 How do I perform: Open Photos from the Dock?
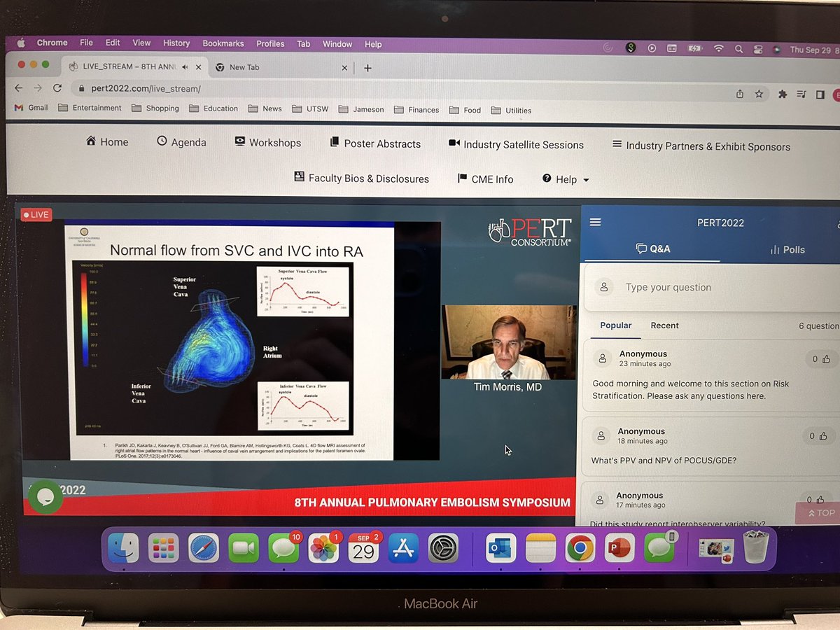pyautogui.click(x=323, y=548)
